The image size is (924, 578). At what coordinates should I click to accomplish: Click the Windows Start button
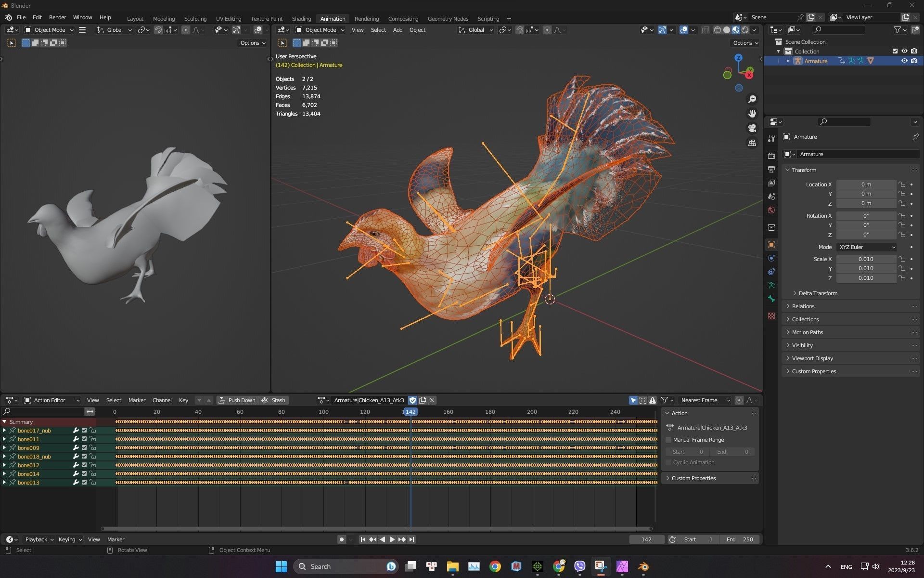point(281,566)
